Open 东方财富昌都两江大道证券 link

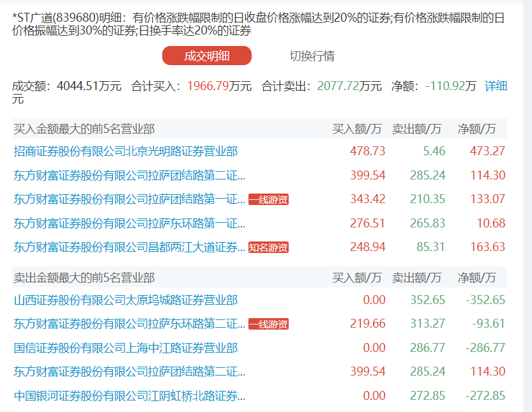(129, 247)
